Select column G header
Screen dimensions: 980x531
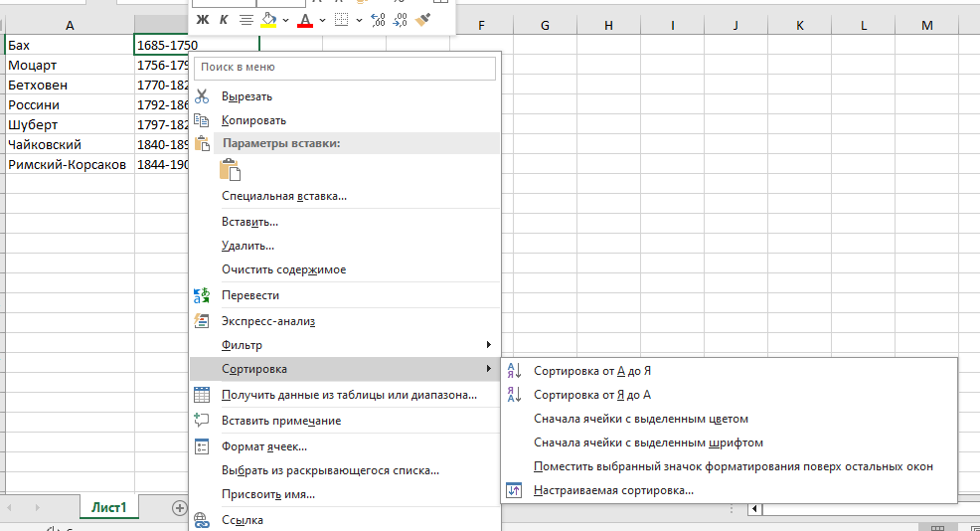[x=545, y=25]
